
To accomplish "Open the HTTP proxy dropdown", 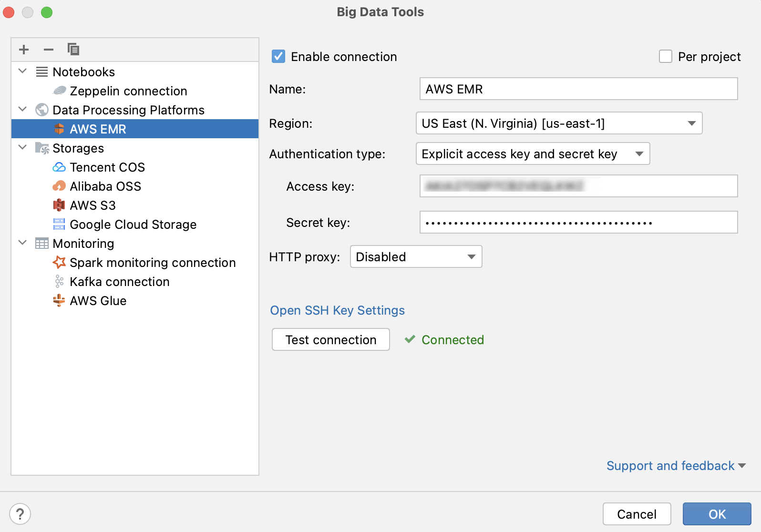I will tap(416, 256).
